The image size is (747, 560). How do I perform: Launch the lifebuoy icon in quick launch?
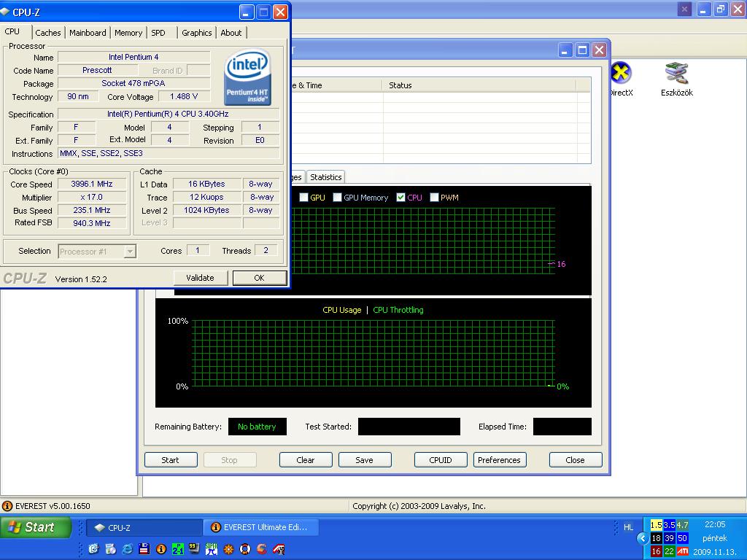[x=245, y=548]
